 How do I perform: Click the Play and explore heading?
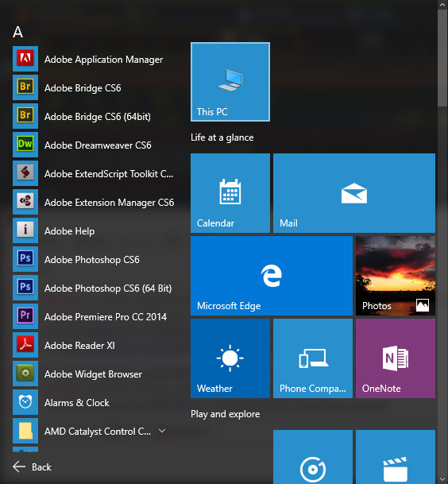[226, 414]
